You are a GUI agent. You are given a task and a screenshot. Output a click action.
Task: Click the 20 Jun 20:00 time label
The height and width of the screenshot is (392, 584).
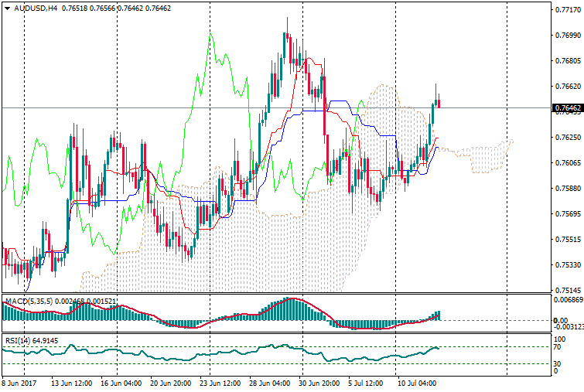pyautogui.click(x=169, y=382)
